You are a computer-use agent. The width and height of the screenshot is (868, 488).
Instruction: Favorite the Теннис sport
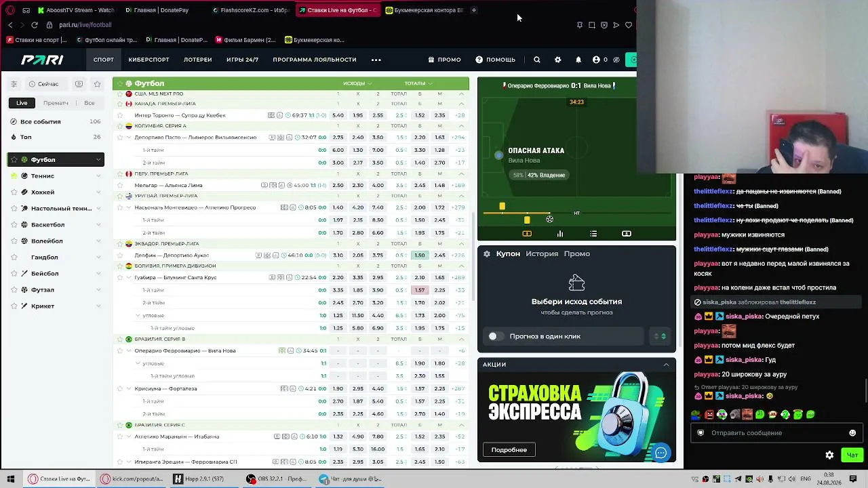click(x=14, y=176)
